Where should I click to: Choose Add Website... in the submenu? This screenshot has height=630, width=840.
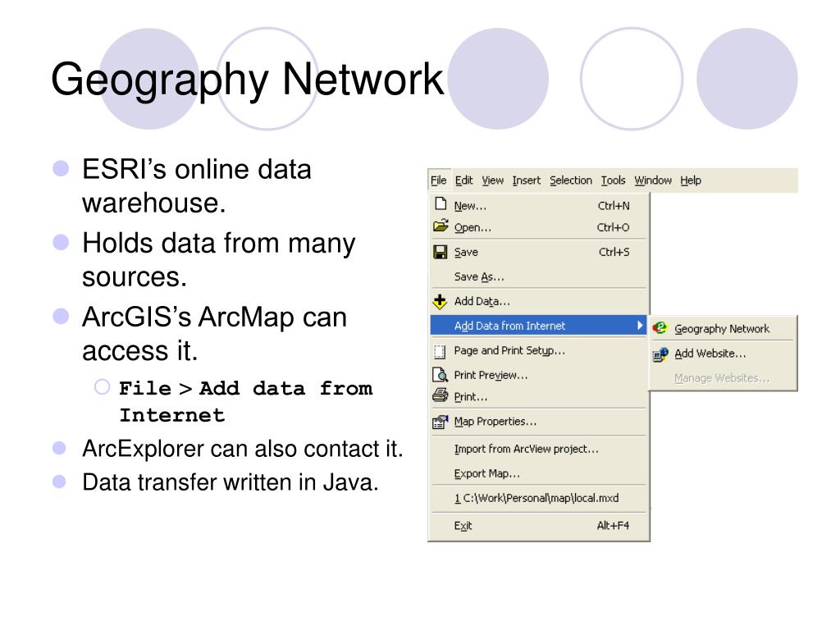pyautogui.click(x=722, y=354)
